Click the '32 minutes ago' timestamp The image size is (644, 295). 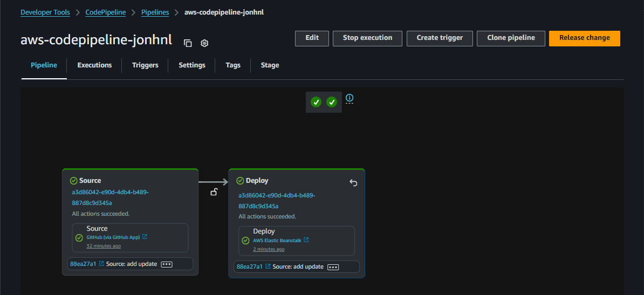104,246
